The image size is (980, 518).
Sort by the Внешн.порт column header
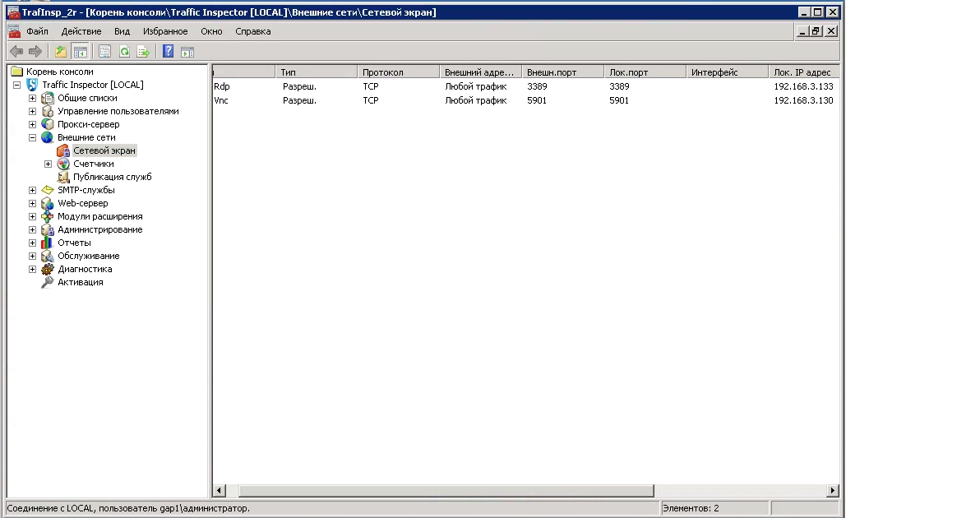click(x=562, y=72)
